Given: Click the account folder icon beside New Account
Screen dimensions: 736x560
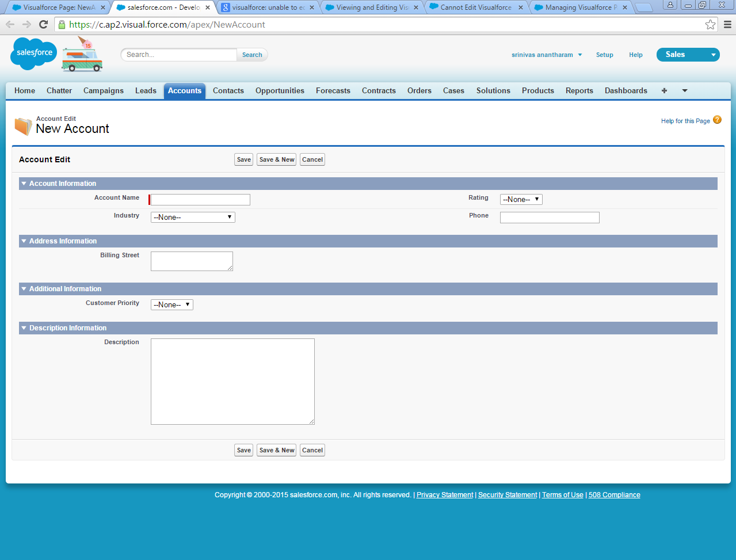Looking at the screenshot, I should coord(23,126).
